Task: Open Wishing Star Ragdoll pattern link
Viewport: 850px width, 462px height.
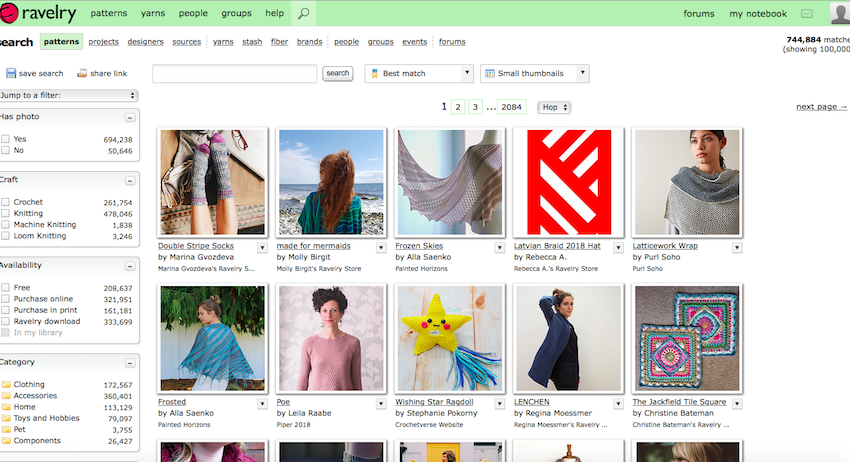Action: (x=434, y=402)
